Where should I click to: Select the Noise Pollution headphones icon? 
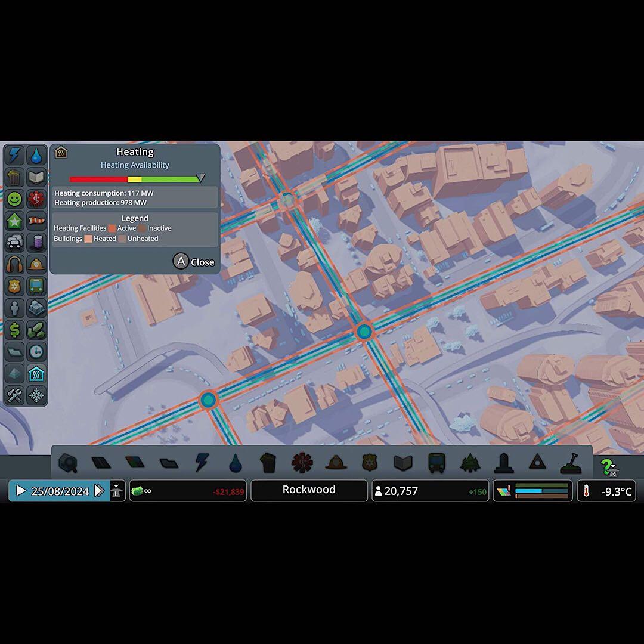(x=14, y=265)
